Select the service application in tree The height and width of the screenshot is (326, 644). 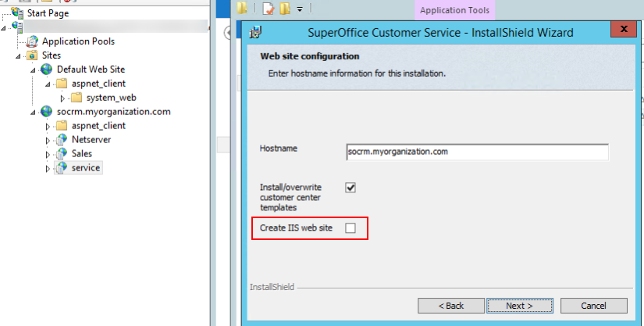coord(85,168)
